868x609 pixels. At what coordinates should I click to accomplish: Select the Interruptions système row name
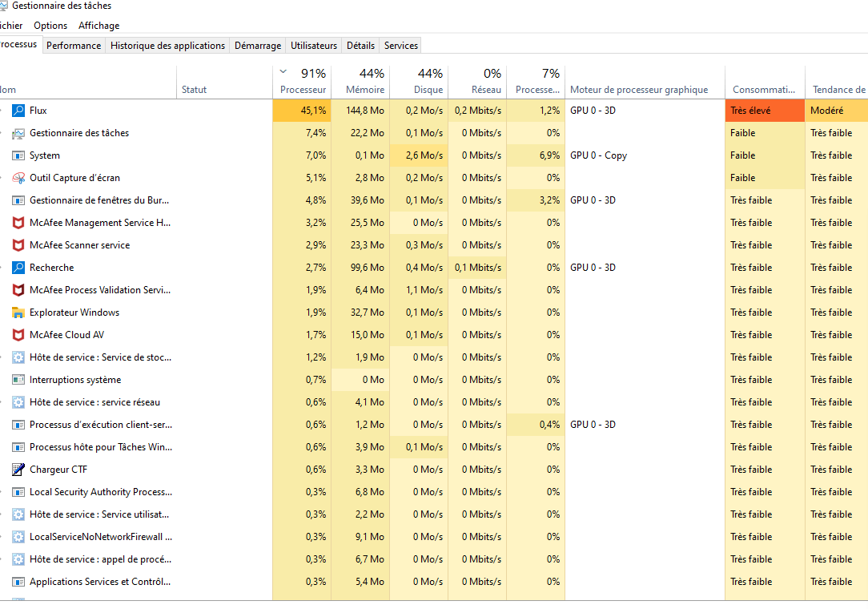(x=75, y=380)
